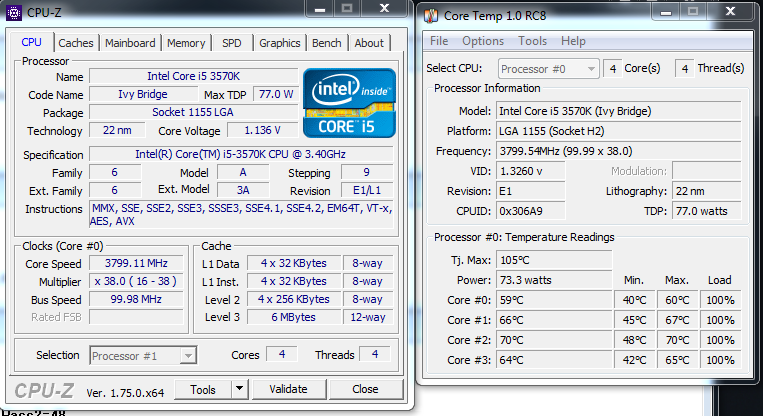Open the Tools menu in Core Temp
This screenshot has height=416, width=763.
pyautogui.click(x=532, y=41)
